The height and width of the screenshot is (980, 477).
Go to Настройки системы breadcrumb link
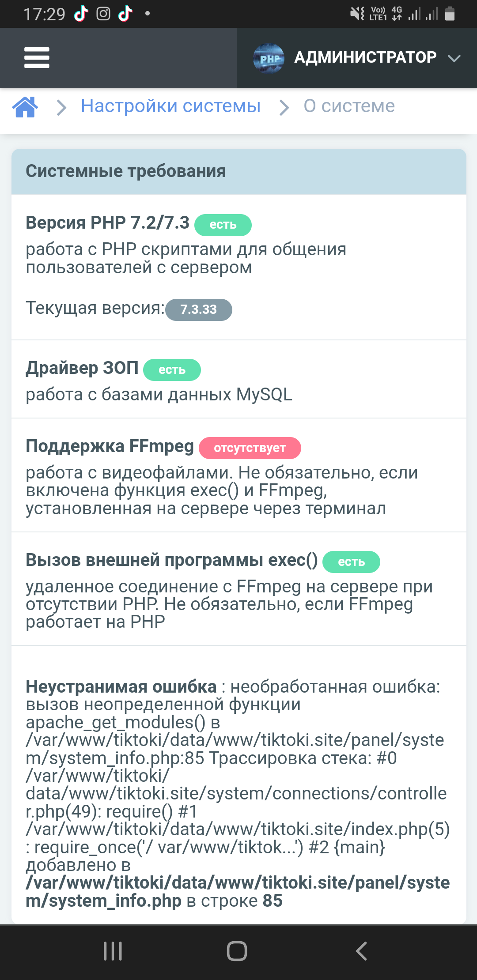click(170, 106)
